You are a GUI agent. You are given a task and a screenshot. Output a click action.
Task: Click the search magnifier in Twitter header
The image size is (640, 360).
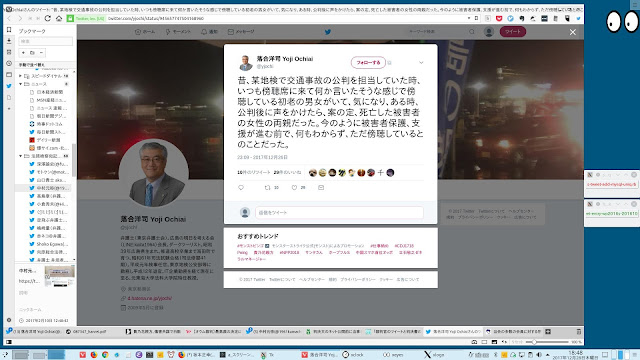[472, 31]
